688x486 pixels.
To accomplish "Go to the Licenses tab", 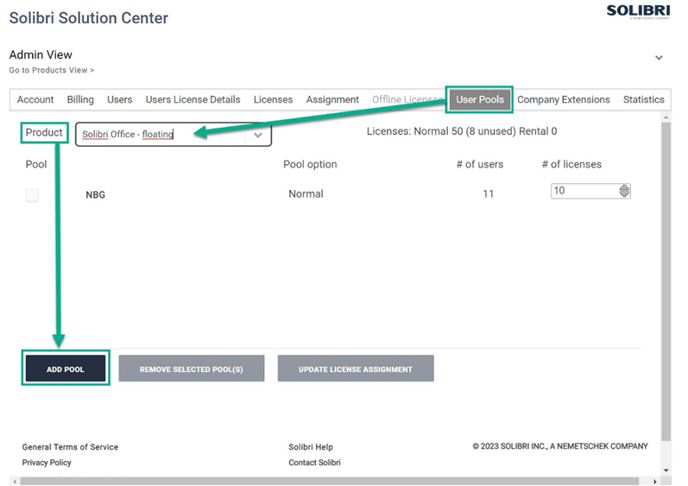I will (x=273, y=100).
